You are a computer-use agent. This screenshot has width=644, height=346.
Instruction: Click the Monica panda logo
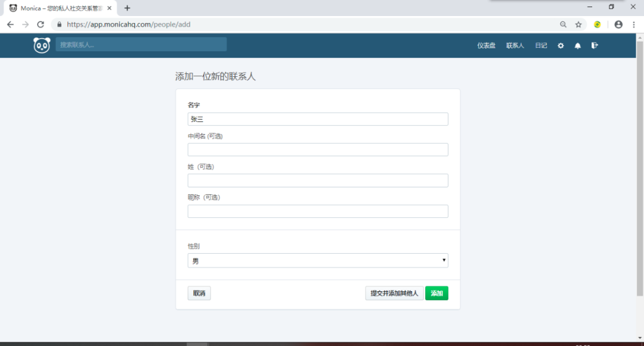(x=41, y=45)
